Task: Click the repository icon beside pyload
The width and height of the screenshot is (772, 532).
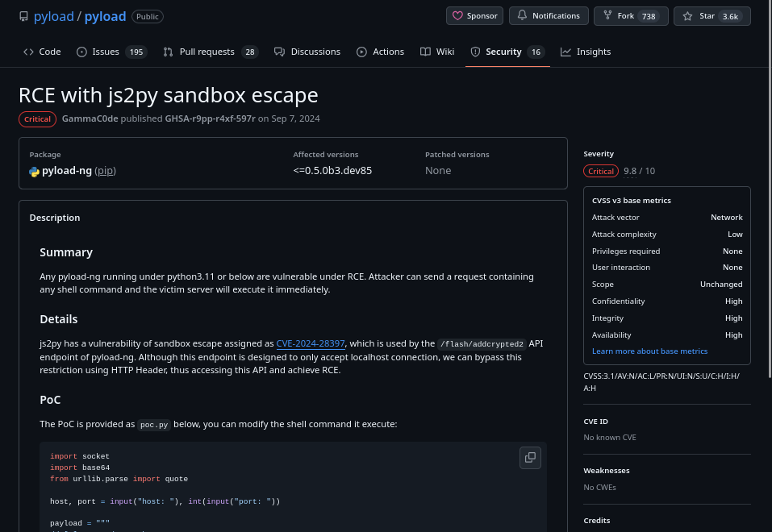Action: click(24, 16)
